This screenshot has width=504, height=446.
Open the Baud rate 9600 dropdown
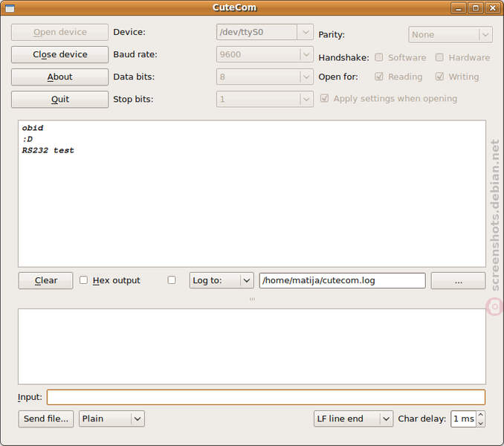point(265,54)
